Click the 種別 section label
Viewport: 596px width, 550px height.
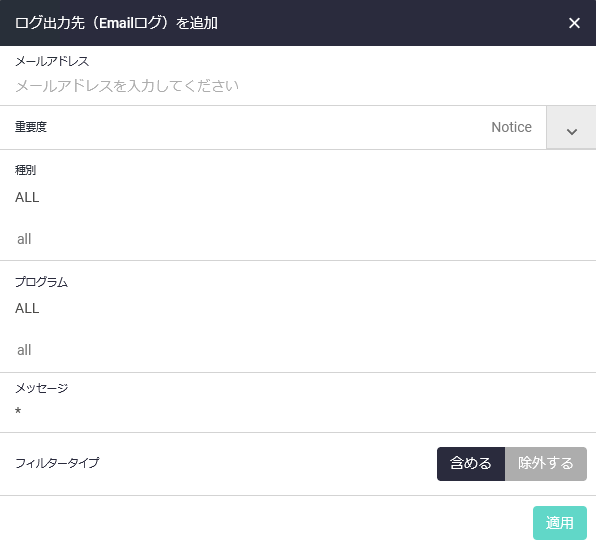[25, 170]
